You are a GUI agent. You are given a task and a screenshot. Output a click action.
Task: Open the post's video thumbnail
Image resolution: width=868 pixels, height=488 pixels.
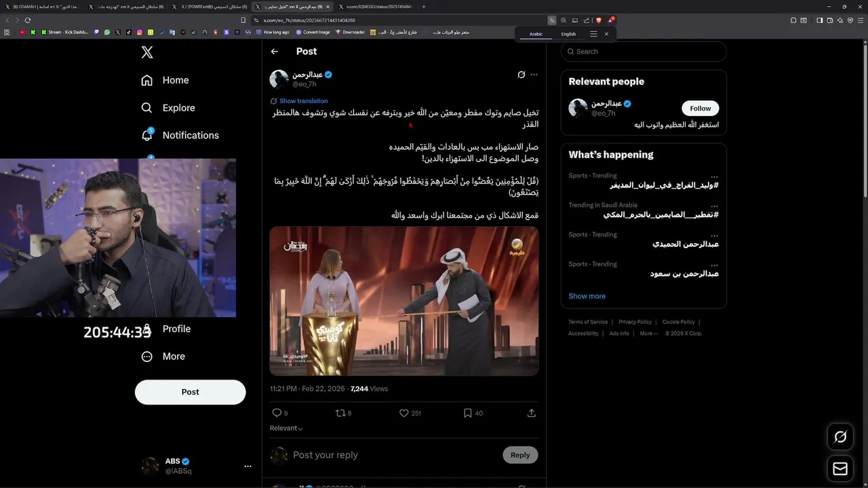click(404, 301)
